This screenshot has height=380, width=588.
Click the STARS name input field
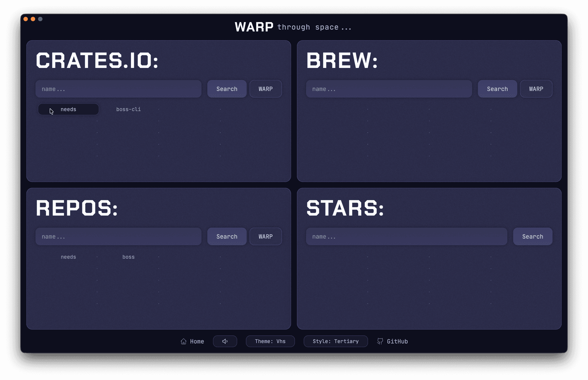(406, 236)
